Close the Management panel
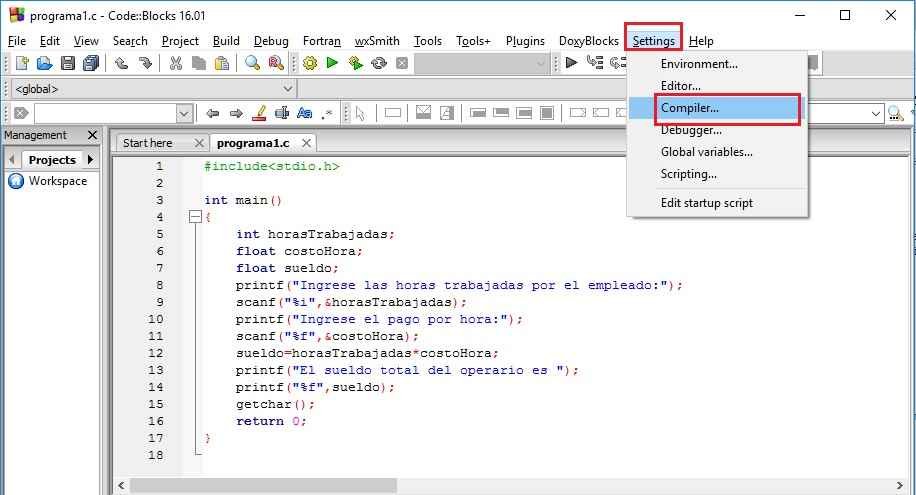Screen dimensions: 916x495 92,135
